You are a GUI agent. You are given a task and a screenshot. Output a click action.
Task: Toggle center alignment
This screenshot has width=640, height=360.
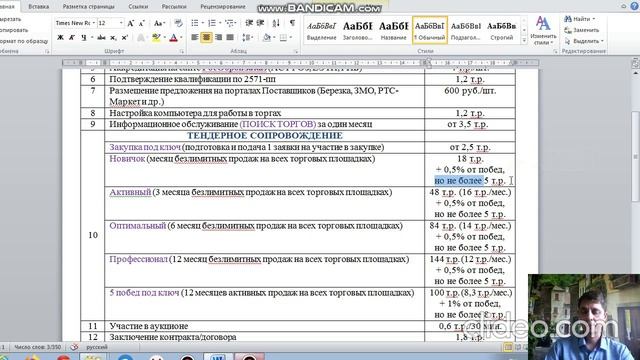207,38
